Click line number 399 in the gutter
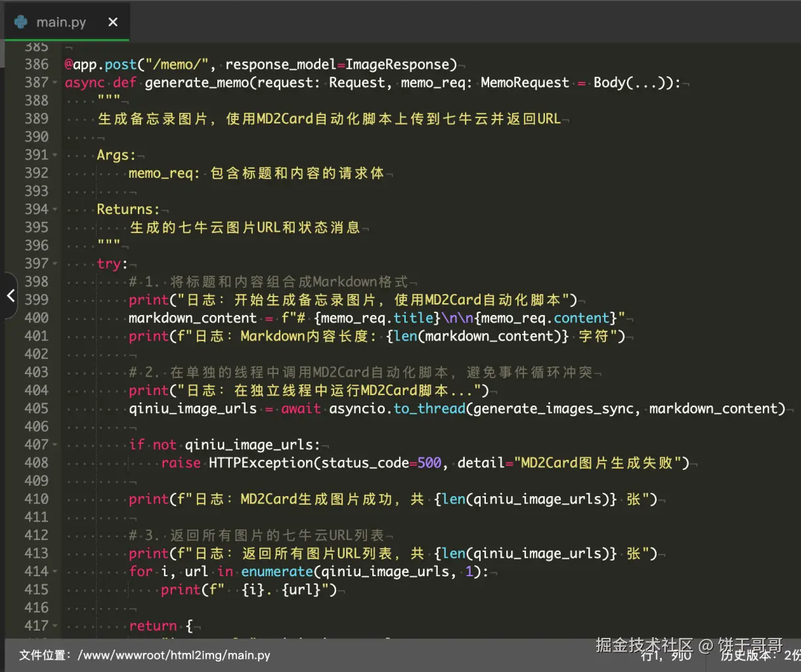 tap(37, 299)
